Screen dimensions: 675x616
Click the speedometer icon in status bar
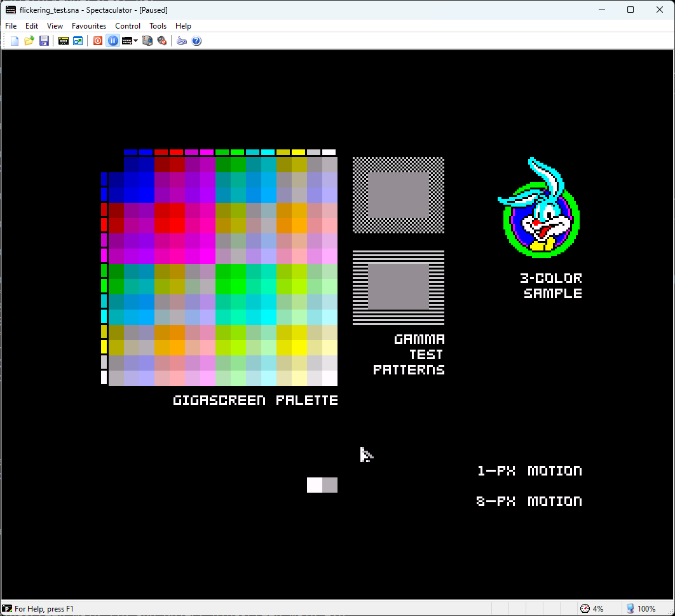click(x=585, y=608)
